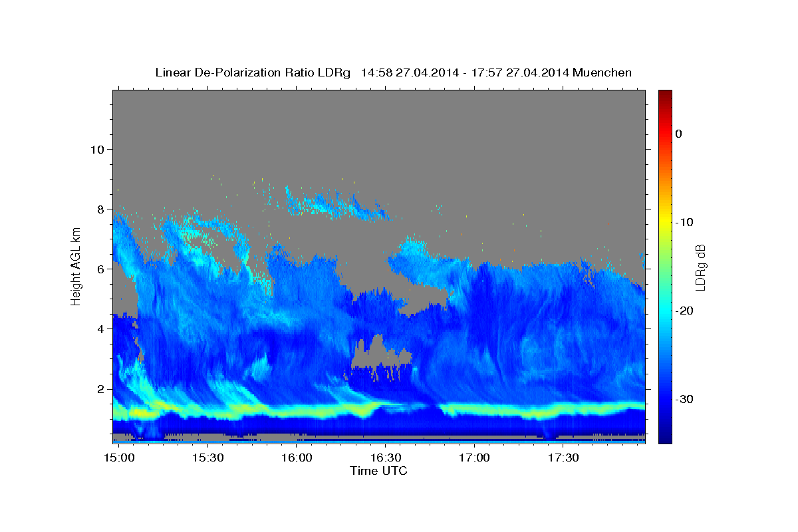Click the colorbar value -30
The width and height of the screenshot is (798, 532).
(685, 399)
